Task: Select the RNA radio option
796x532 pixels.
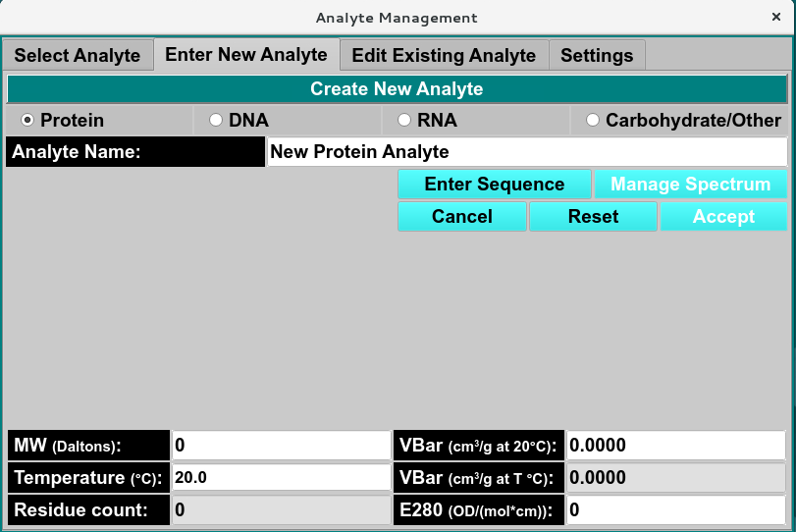Action: [x=404, y=121]
